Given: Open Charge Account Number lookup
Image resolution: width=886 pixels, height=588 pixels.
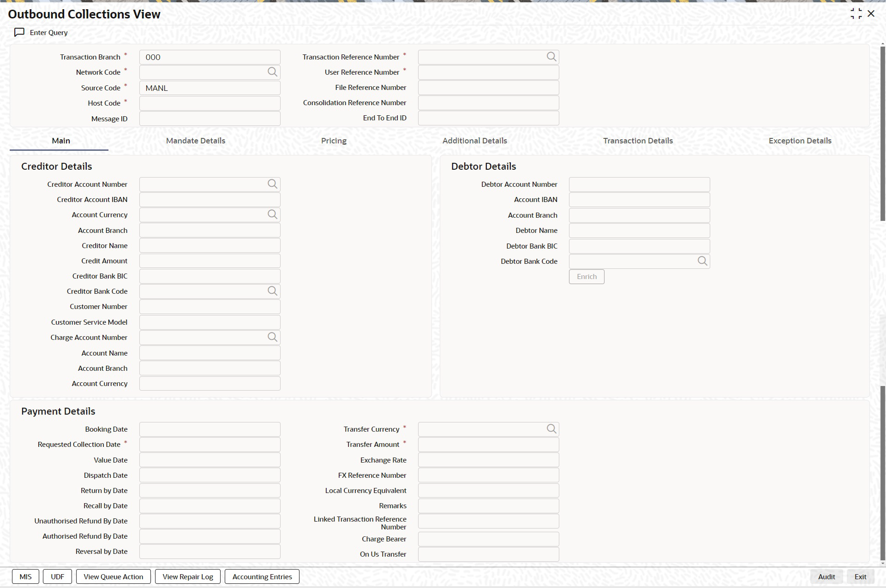Looking at the screenshot, I should [272, 337].
